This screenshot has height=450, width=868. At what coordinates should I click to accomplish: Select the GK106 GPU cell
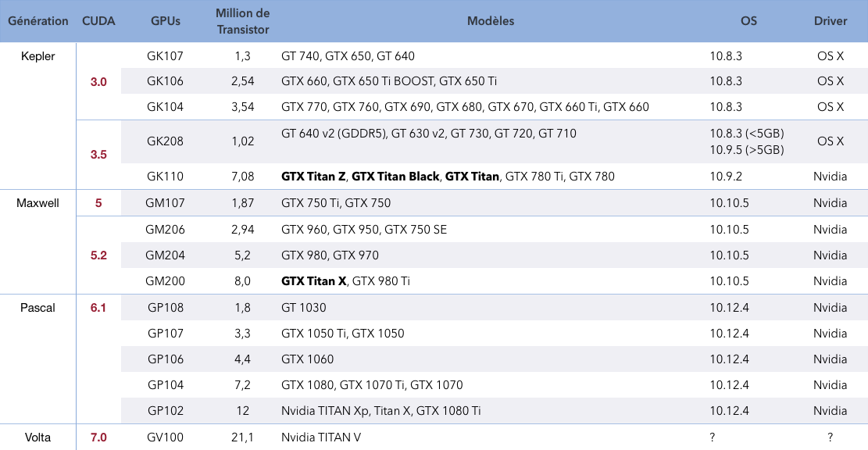[165, 80]
